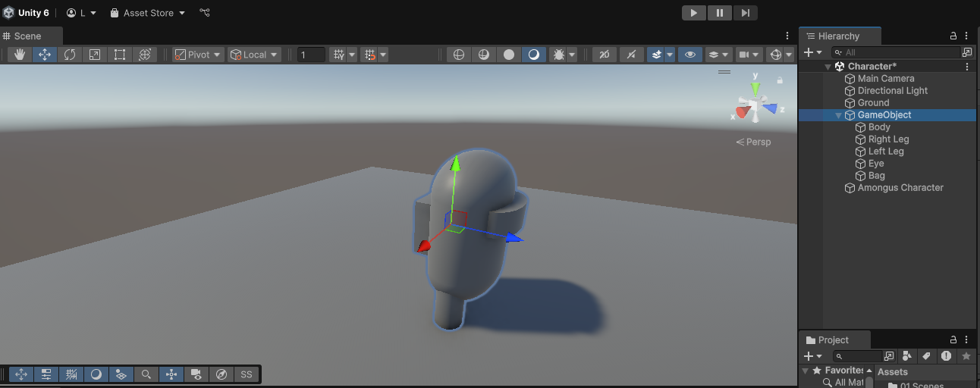Open scene effects dropdown arrow
Screen dimensions: 980x388
670,55
